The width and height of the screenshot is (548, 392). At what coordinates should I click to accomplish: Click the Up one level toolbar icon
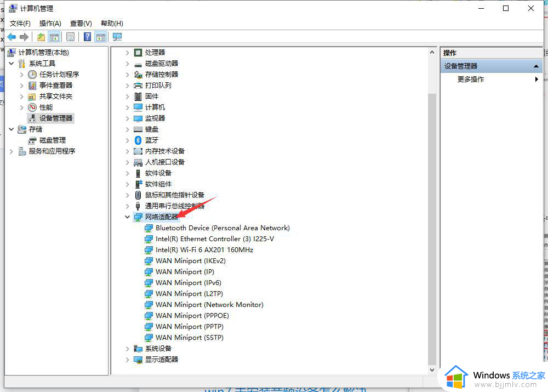(x=41, y=37)
